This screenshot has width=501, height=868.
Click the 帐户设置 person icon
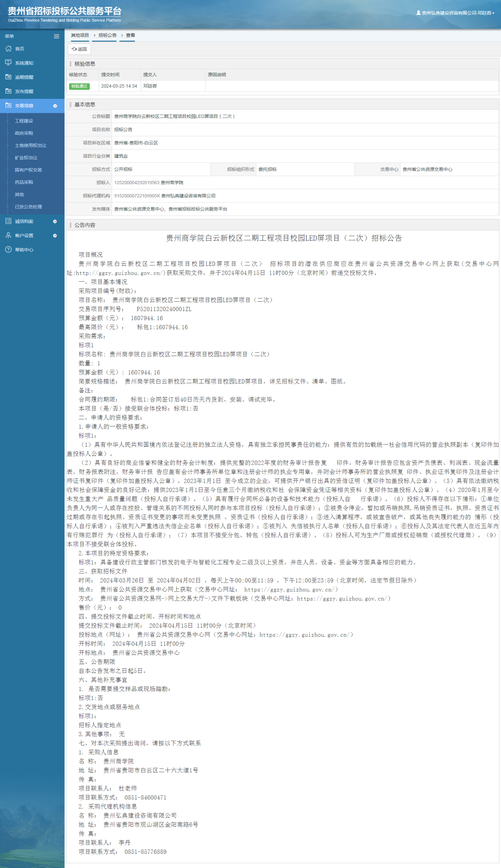tap(8, 235)
